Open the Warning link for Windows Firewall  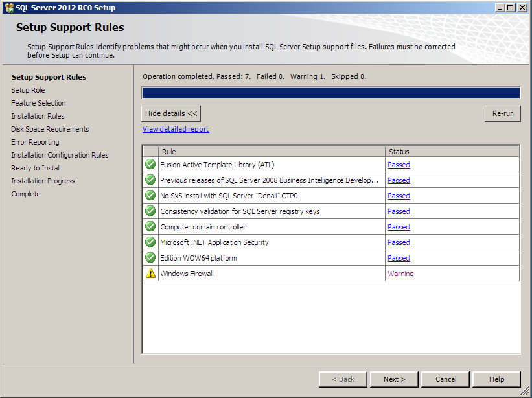(x=400, y=273)
